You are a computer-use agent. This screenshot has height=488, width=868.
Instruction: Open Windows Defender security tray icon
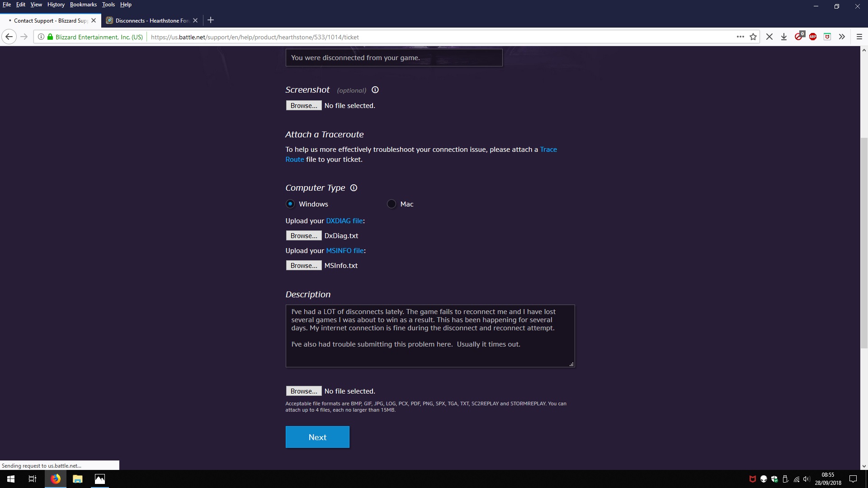click(774, 479)
